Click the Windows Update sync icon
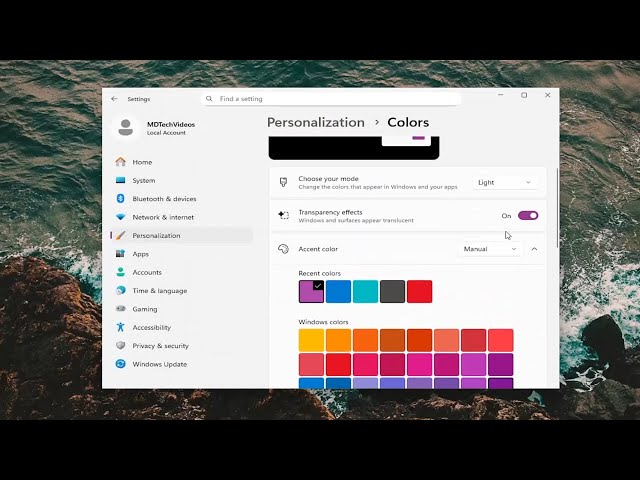The width and height of the screenshot is (640, 480). 120,364
